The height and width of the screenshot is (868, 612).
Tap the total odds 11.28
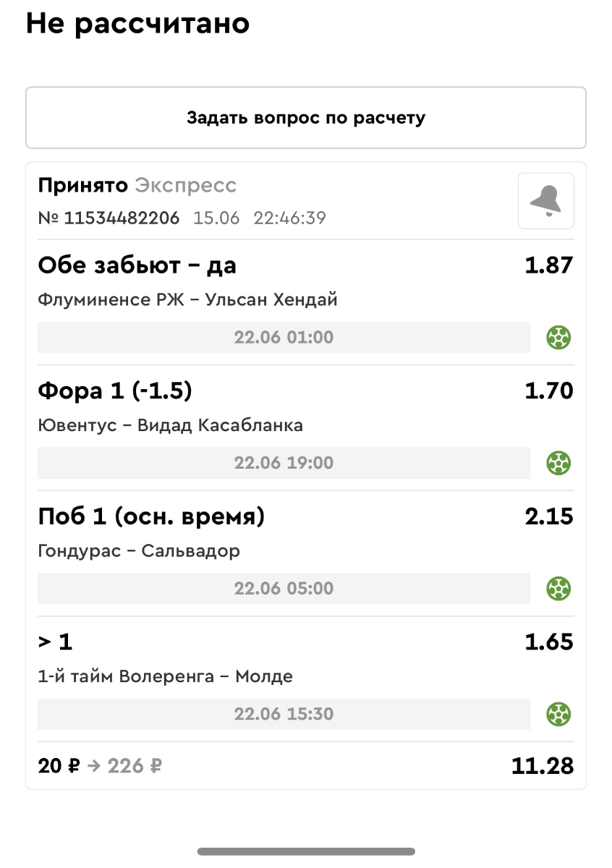(542, 766)
